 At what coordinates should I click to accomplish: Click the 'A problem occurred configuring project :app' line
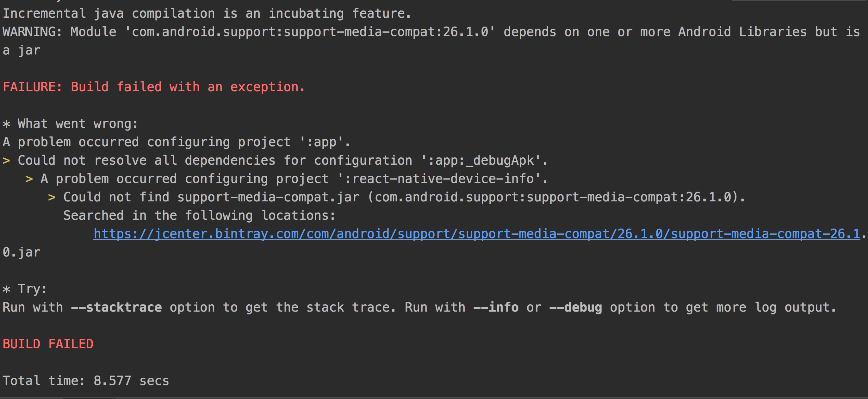click(x=175, y=142)
